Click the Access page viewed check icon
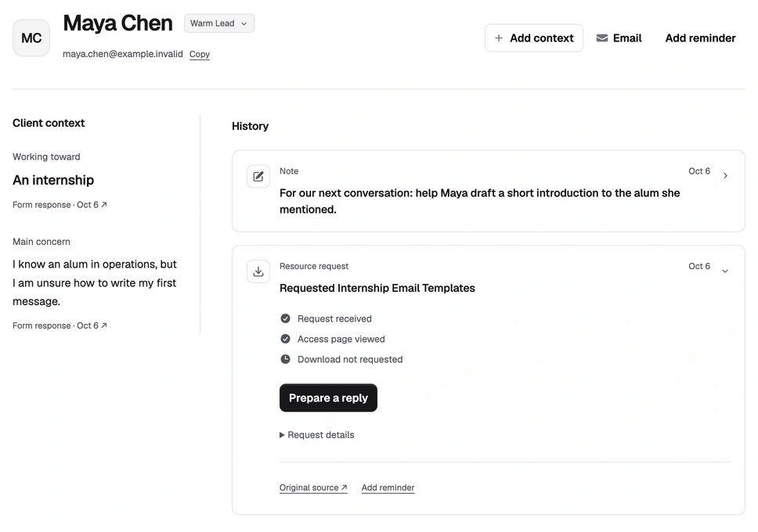 [x=285, y=339]
